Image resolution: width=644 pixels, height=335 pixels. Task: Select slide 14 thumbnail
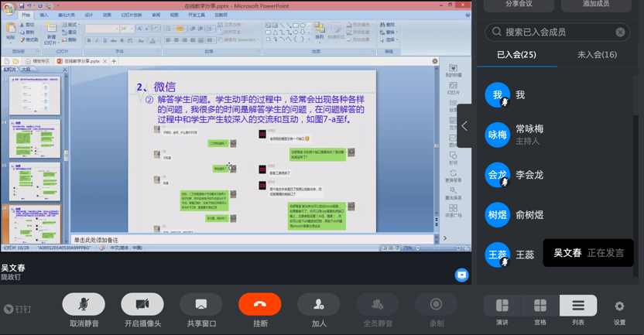(35, 138)
